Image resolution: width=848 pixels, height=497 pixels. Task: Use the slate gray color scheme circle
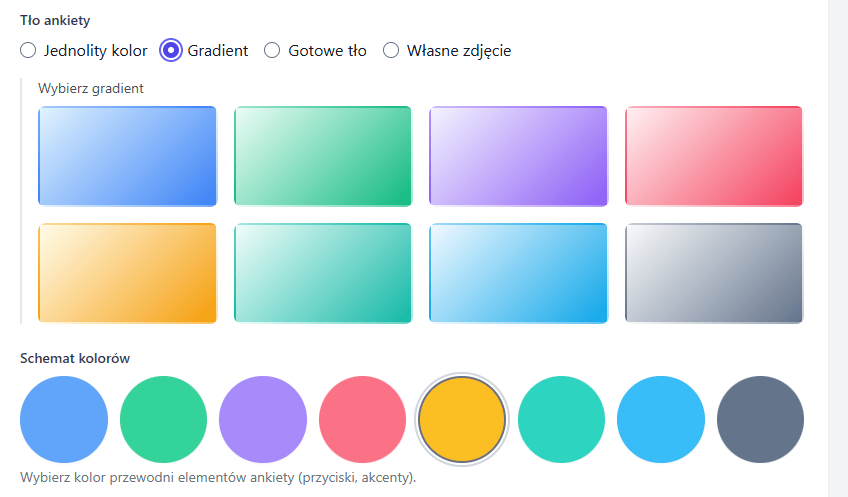[760, 420]
